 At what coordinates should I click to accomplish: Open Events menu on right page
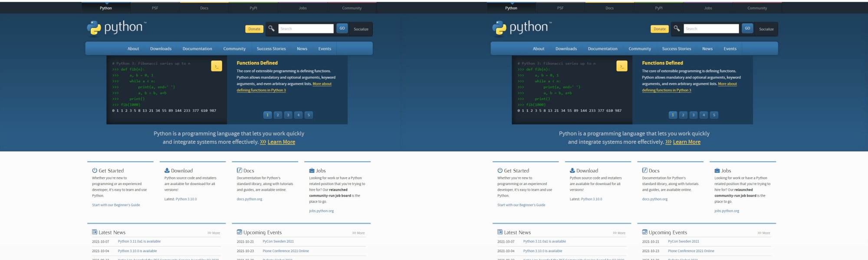coord(730,49)
